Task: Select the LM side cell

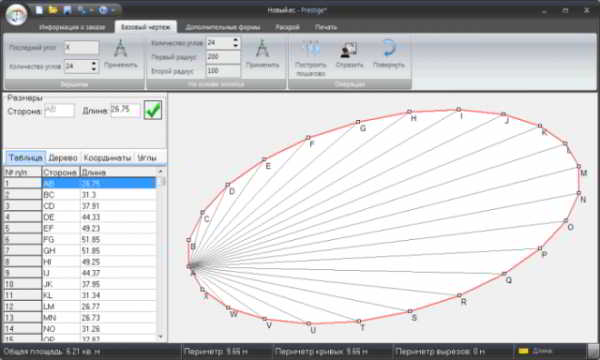Action: [x=60, y=306]
